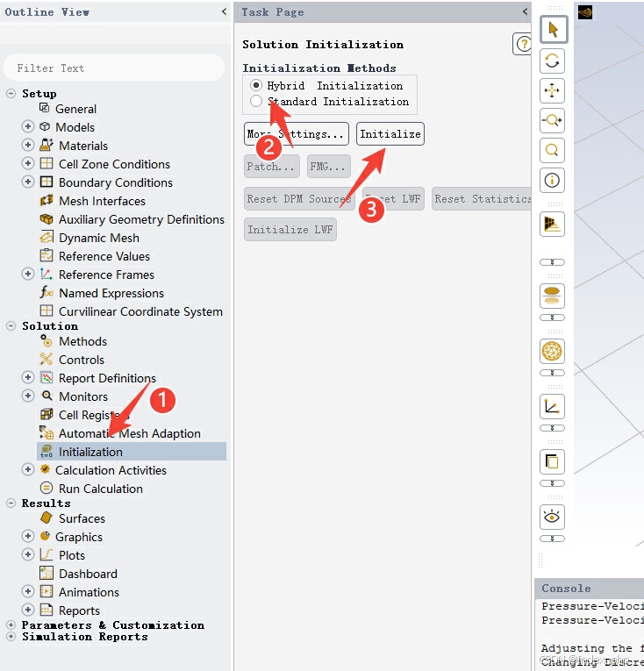
Task: Open More Settings dialog
Action: 297,134
